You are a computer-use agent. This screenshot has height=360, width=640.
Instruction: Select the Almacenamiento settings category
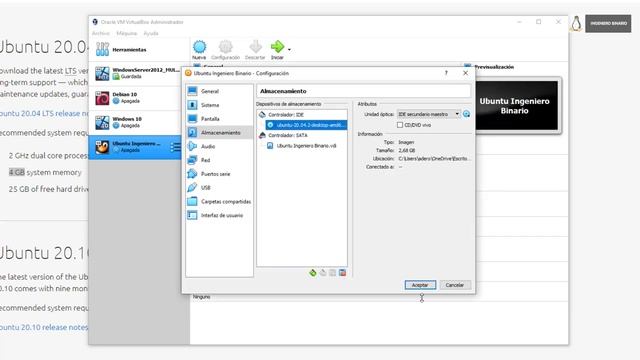(219, 133)
